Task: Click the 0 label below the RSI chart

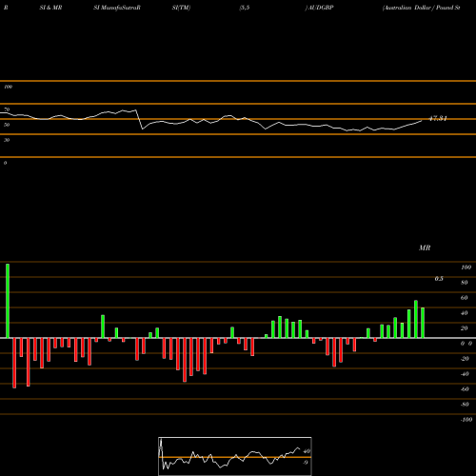Action: (x=5, y=163)
